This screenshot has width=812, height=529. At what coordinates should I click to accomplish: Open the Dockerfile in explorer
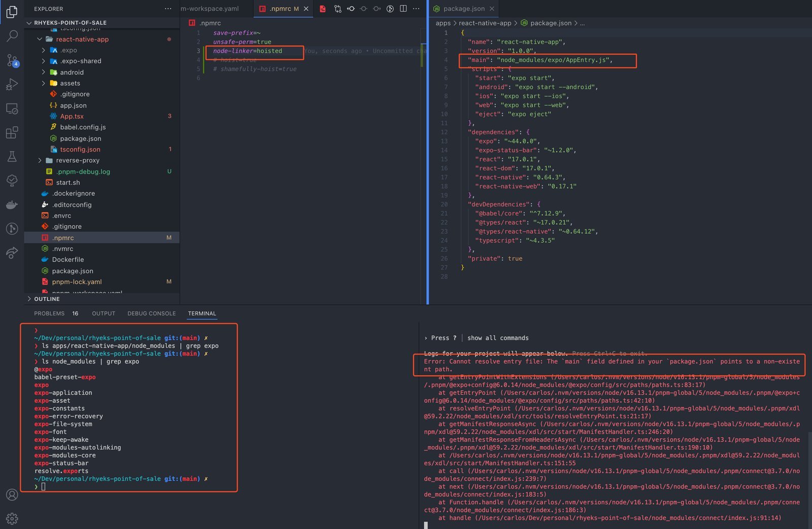coord(67,259)
